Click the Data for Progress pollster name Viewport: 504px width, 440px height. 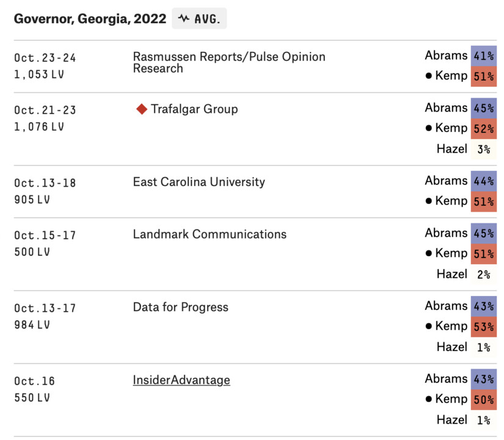point(180,308)
